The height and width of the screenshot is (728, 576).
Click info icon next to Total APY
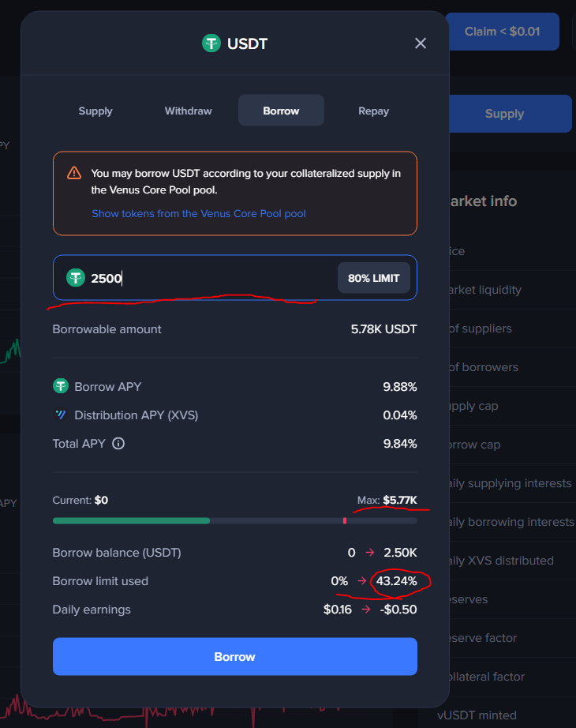click(118, 444)
